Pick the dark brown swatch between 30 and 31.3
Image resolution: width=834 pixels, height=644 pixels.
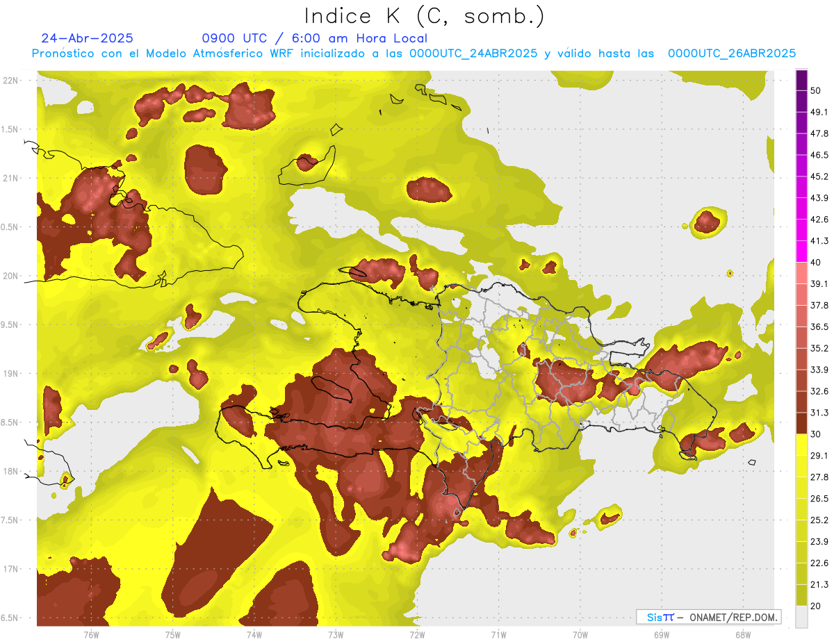coord(801,423)
